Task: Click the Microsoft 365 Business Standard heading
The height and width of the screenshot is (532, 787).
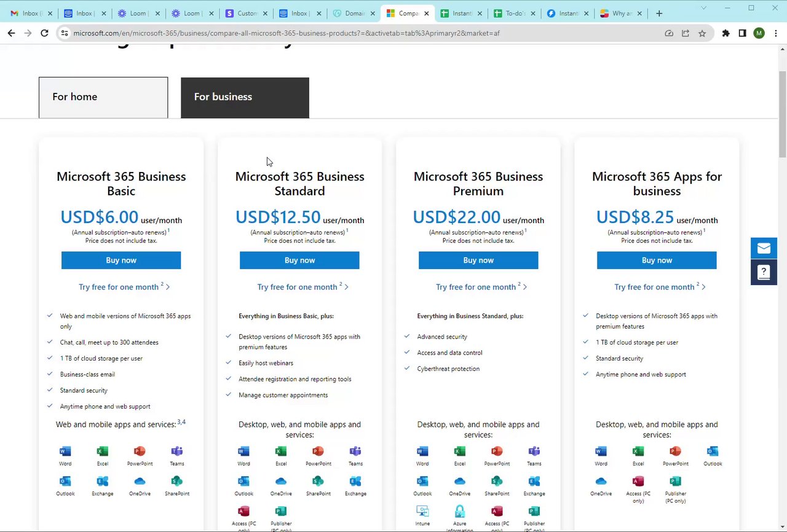Action: click(x=299, y=184)
